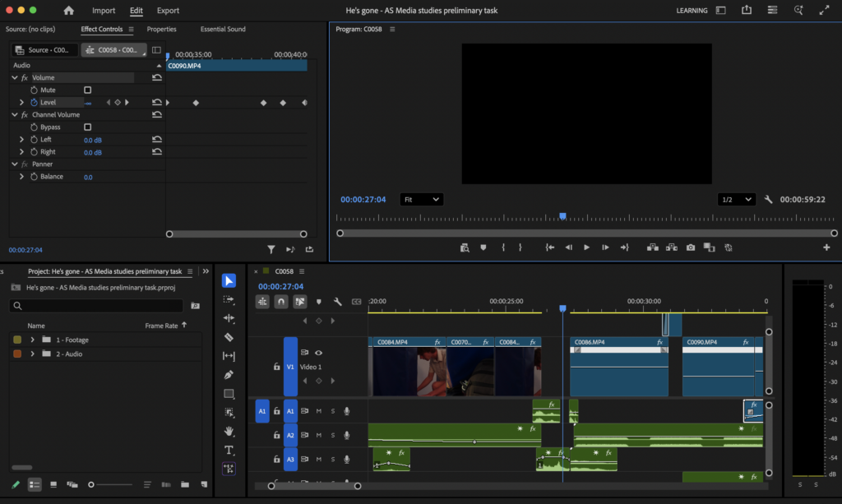The image size is (842, 504).
Task: Expand the 1 - Footage bin
Action: click(33, 340)
